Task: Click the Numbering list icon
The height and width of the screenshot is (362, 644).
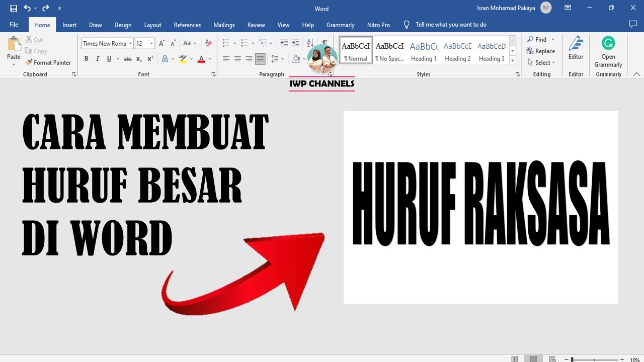Action: (245, 43)
